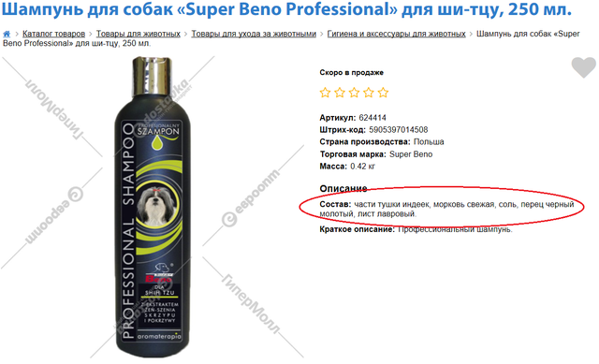This screenshot has height=364, width=599.
Task: Click the 'Состав' ingredients text
Action: click(x=446, y=209)
